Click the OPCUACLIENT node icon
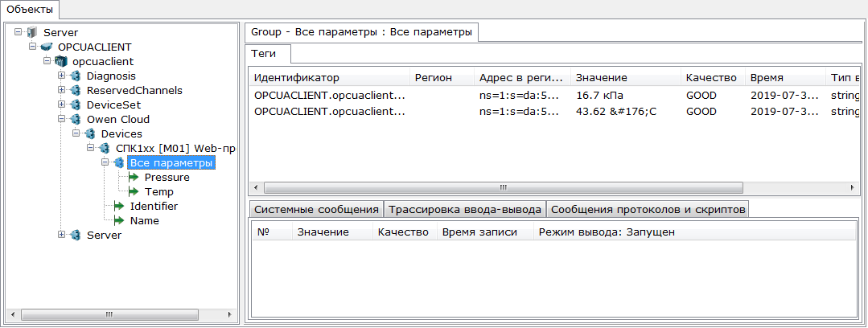Image resolution: width=868 pixels, height=328 pixels. [47, 47]
